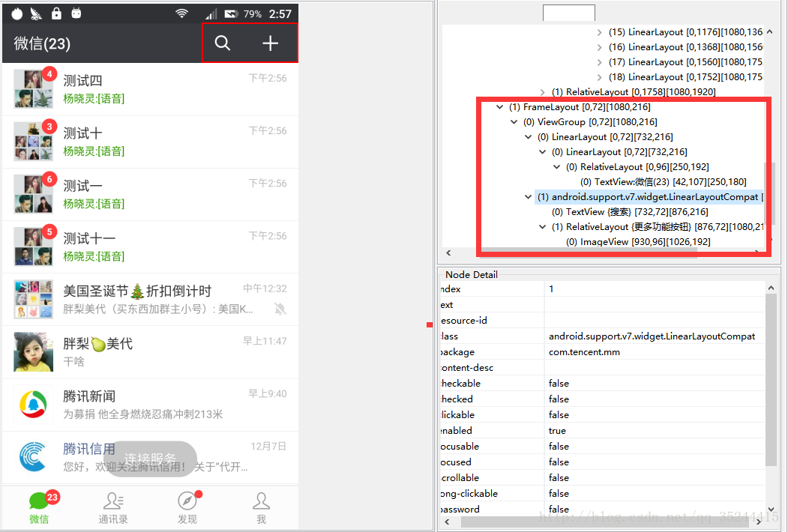This screenshot has width=788, height=532.
Task: Open the 发现 discover tab
Action: pos(187,508)
